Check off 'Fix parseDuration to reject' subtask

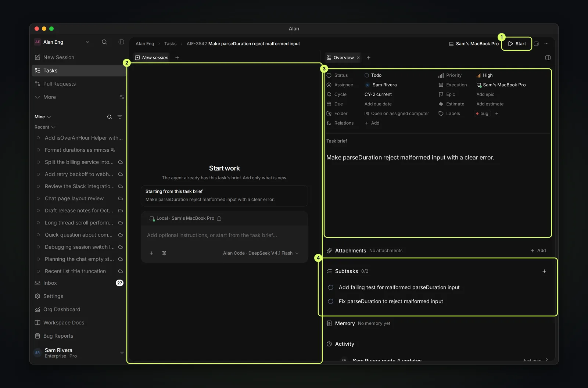331,301
